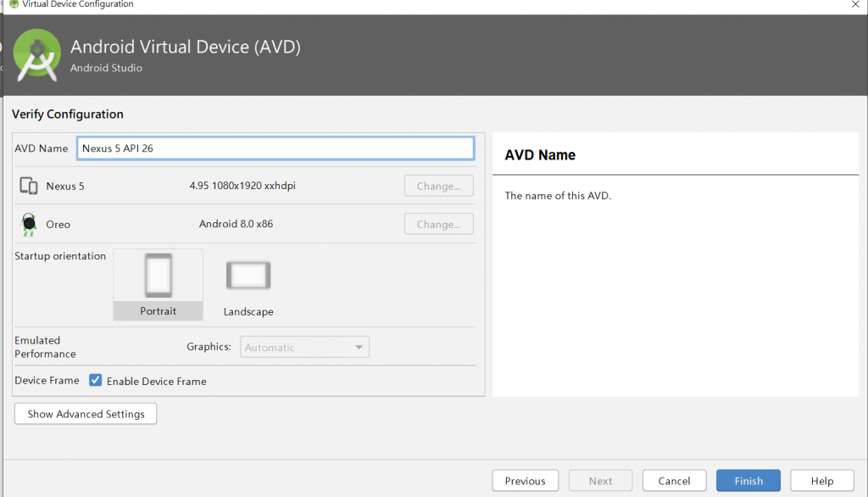Image resolution: width=868 pixels, height=497 pixels.
Task: Open the Graphics Automatic dropdown
Action: (x=304, y=348)
